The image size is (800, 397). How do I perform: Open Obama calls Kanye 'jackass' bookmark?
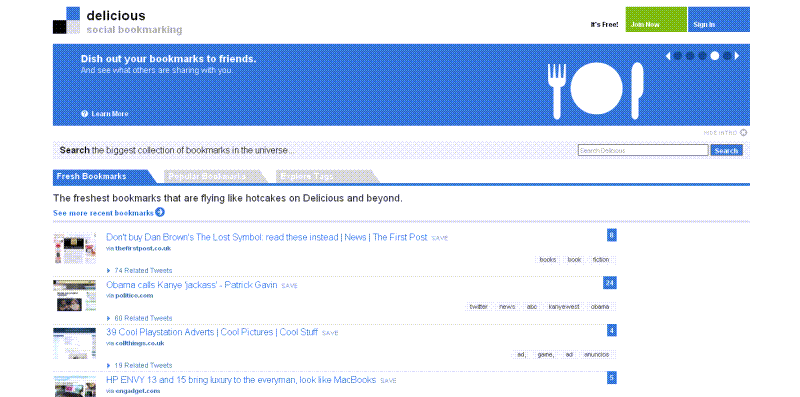point(191,285)
